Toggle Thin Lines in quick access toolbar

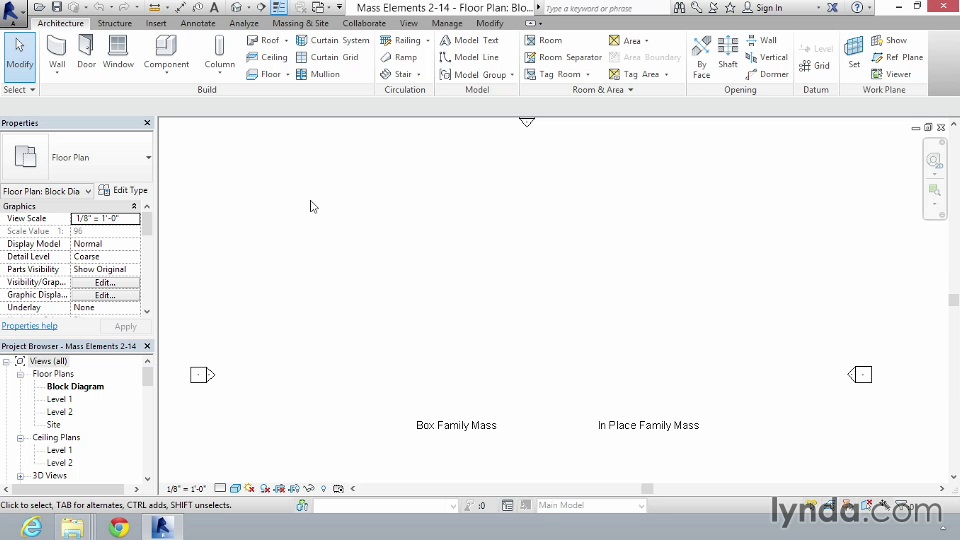click(x=279, y=7)
